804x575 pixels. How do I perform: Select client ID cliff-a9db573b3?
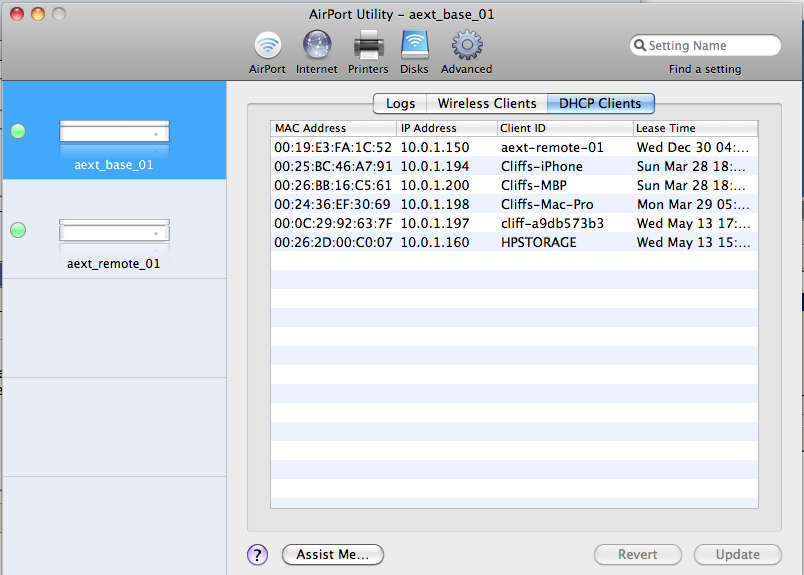point(552,224)
